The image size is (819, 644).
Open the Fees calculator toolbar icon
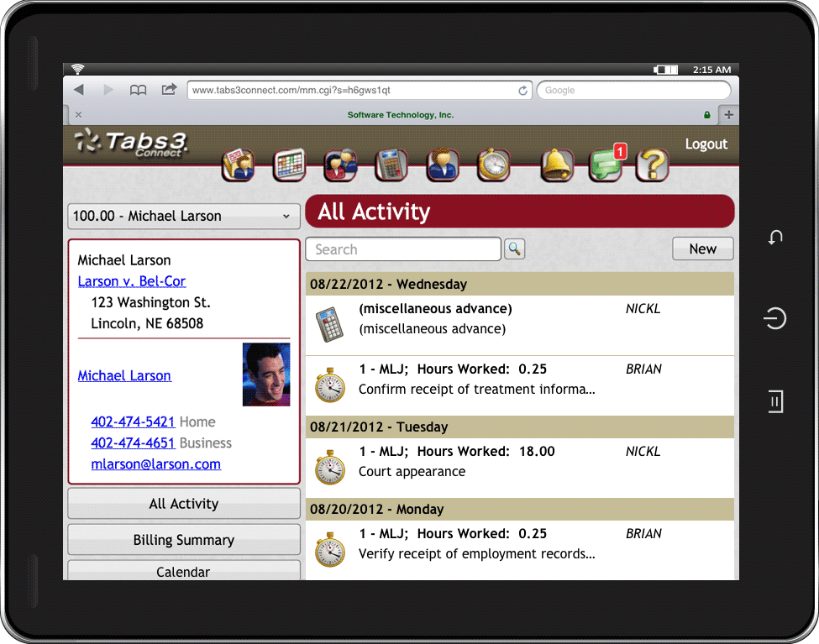pos(391,165)
